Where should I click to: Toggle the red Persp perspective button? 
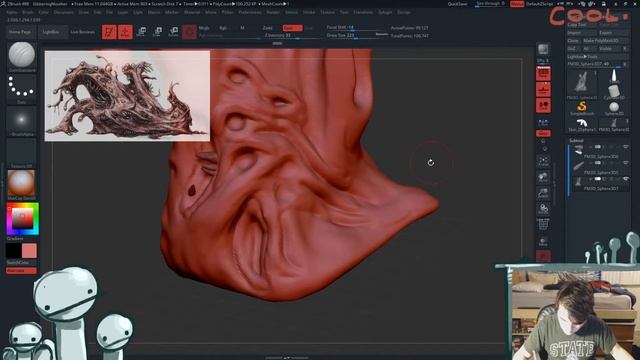tap(543, 73)
